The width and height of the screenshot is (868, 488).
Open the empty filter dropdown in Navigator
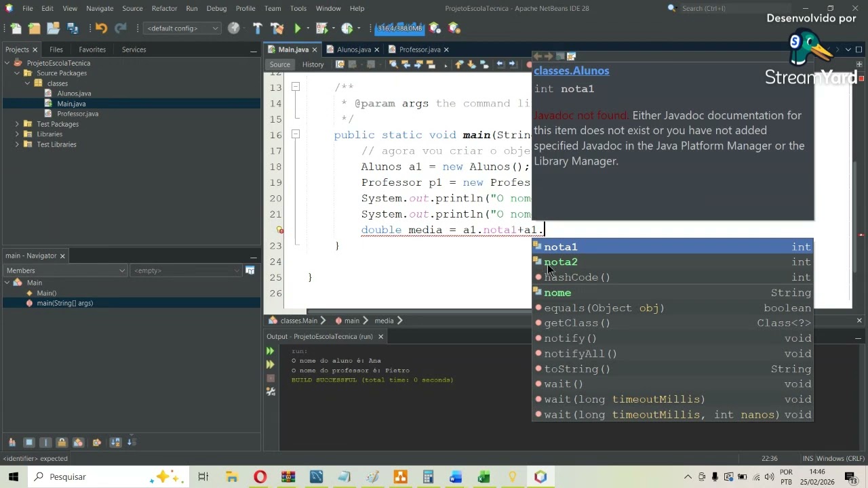pos(186,270)
